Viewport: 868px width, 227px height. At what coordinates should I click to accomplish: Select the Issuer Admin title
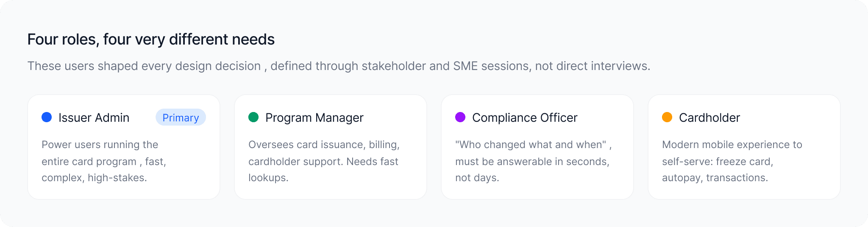pos(94,118)
